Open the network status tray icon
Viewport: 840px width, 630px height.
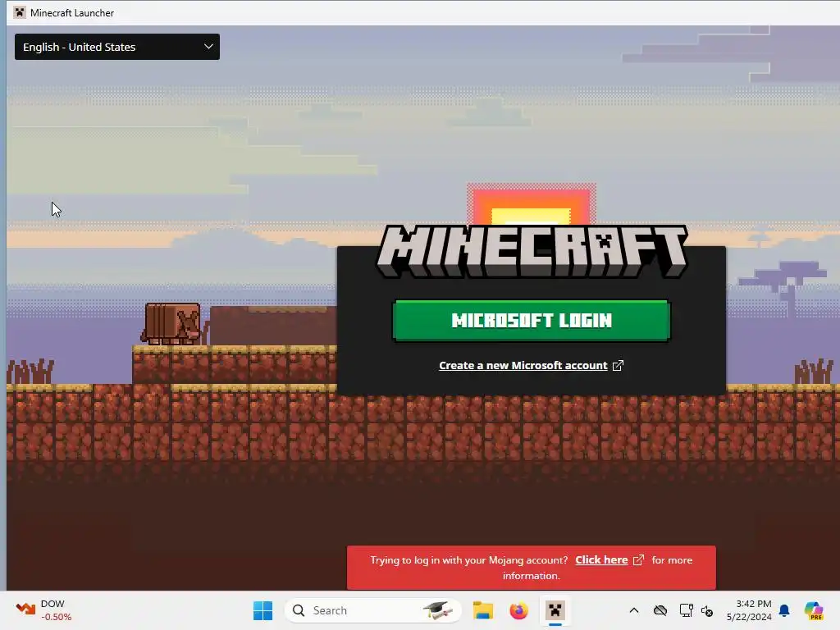(686, 610)
